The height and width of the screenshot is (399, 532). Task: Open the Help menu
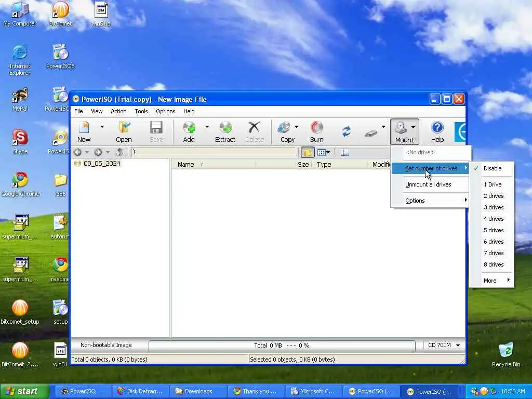(189, 111)
